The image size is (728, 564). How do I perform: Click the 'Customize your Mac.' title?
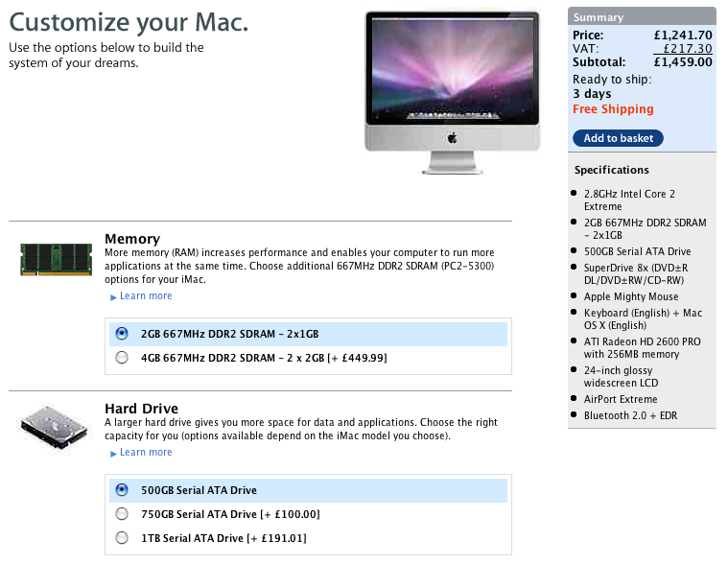click(129, 22)
